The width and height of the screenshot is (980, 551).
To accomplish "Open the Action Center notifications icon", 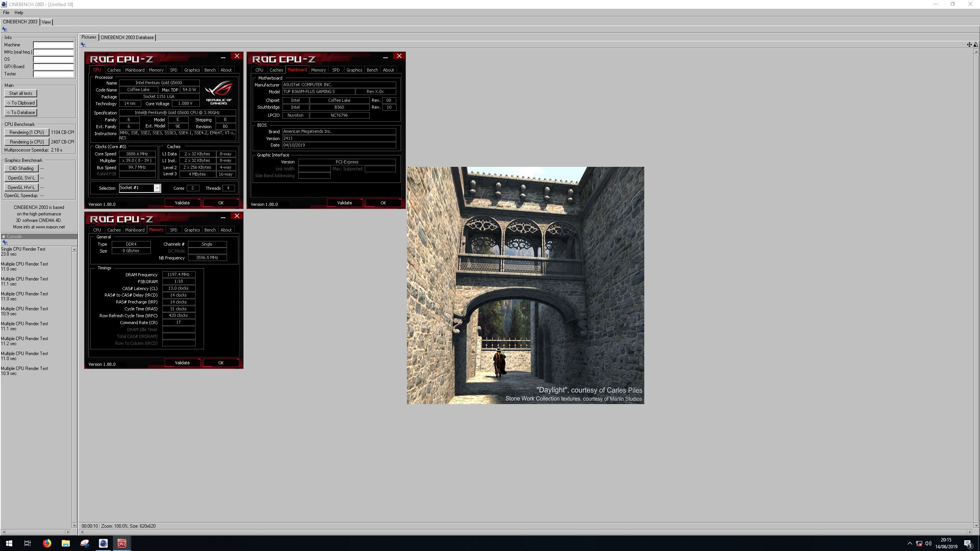I will [968, 543].
